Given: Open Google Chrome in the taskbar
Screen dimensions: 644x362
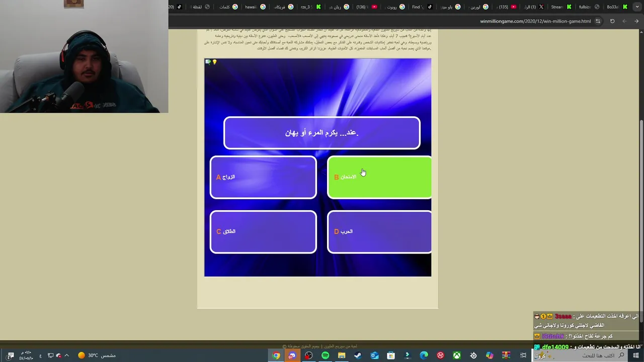Looking at the screenshot, I should (276, 355).
